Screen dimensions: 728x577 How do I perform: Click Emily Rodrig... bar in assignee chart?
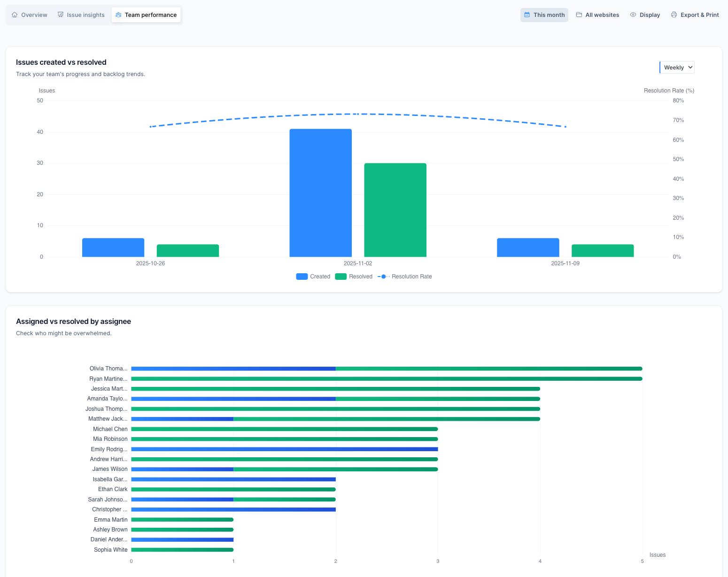[x=284, y=449]
